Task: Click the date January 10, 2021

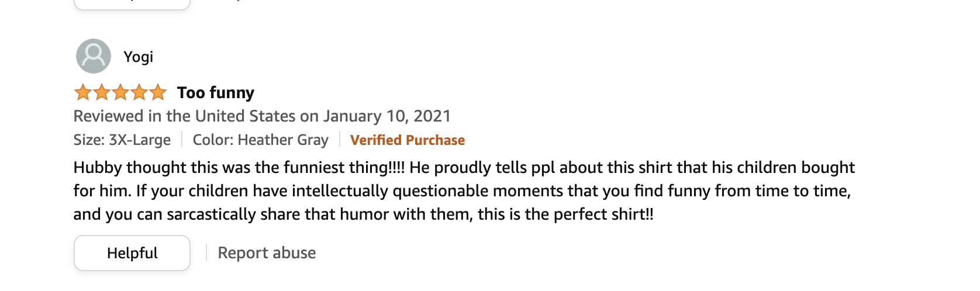Action: tap(387, 116)
